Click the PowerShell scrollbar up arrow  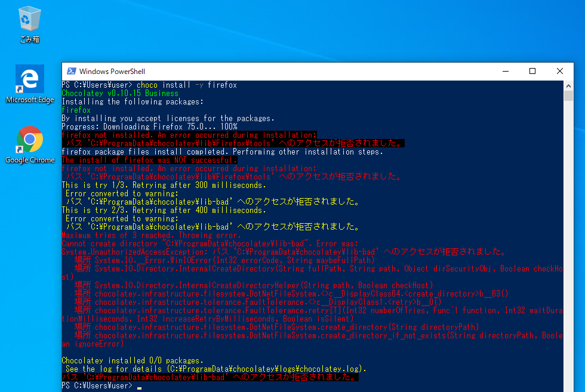(568, 86)
